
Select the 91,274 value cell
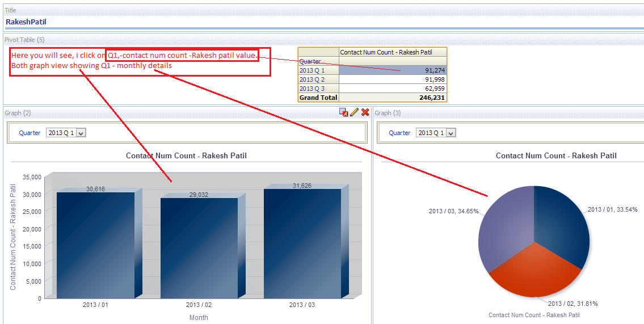click(392, 70)
